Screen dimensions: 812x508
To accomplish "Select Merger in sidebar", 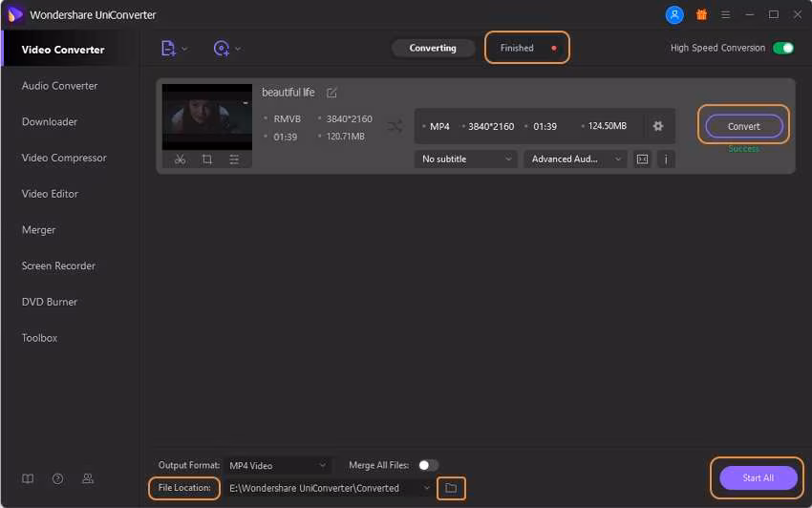I will tap(39, 230).
